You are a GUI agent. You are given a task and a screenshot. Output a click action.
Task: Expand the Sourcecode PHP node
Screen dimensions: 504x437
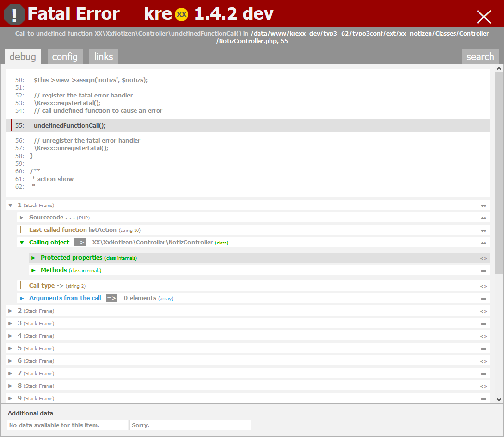point(22,218)
